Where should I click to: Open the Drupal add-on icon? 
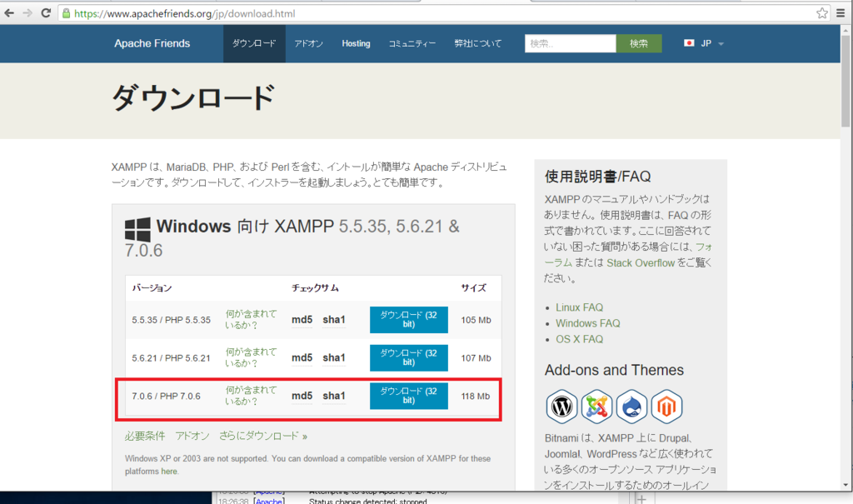pos(631,406)
